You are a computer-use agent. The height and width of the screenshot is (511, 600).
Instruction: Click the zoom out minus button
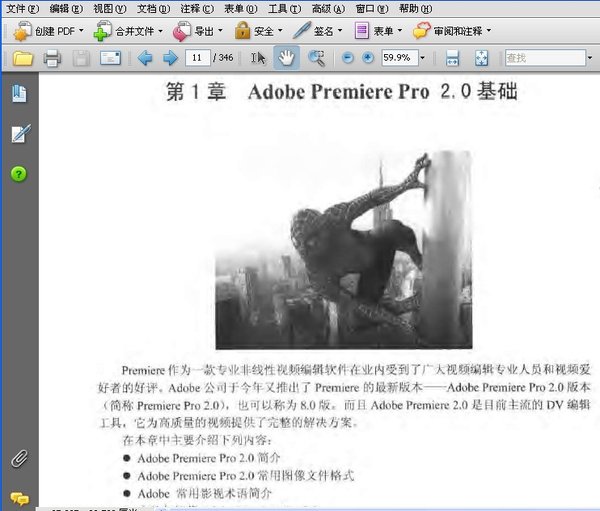pyautogui.click(x=347, y=58)
